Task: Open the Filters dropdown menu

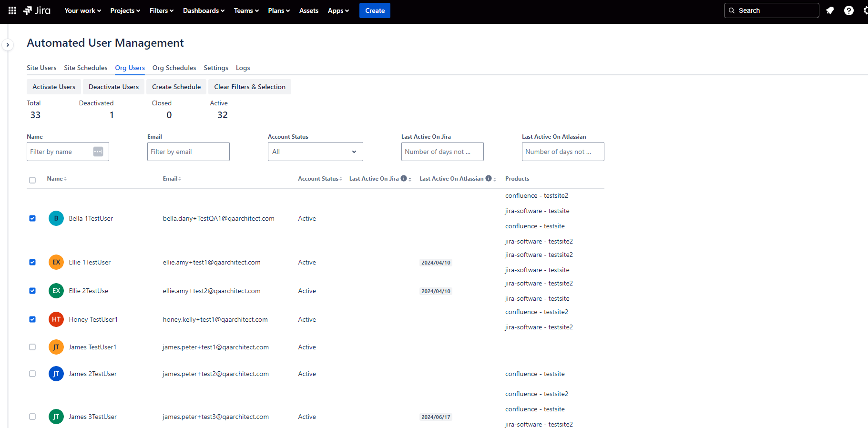Action: point(162,10)
